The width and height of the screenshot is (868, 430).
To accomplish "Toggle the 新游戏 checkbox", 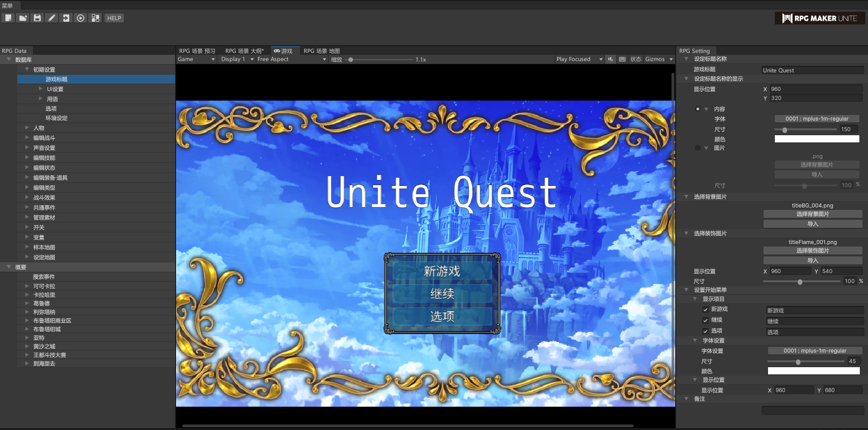I will (705, 309).
